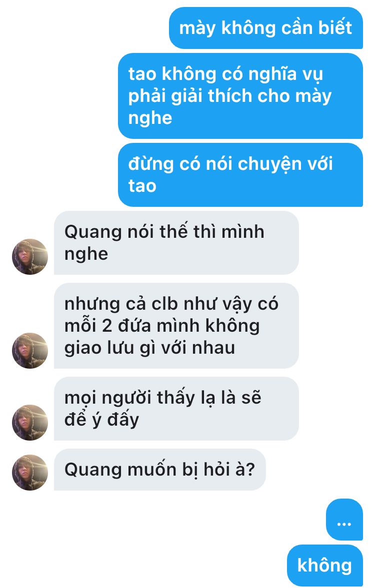Image resolution: width=375 pixels, height=588 pixels.
Task: Click the word 'nghe' ending the blue message
Action: click(x=150, y=118)
